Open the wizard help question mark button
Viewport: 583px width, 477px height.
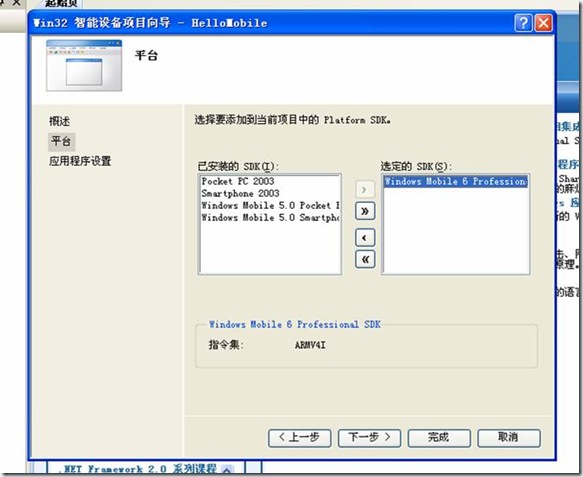click(x=523, y=23)
